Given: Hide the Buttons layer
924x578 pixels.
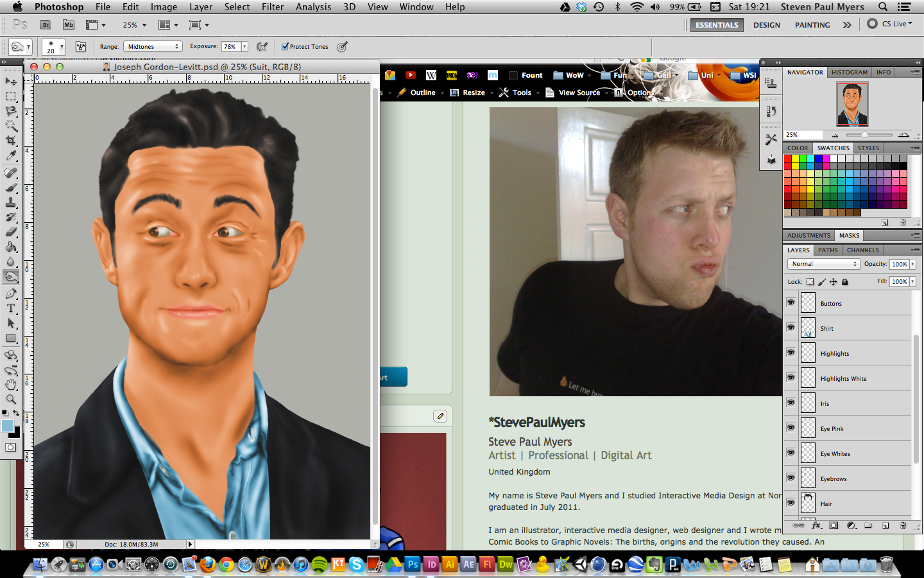Looking at the screenshot, I should 791,302.
